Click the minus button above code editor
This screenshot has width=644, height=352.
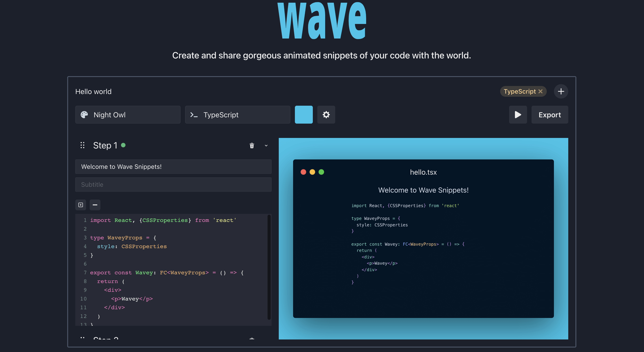click(x=95, y=205)
